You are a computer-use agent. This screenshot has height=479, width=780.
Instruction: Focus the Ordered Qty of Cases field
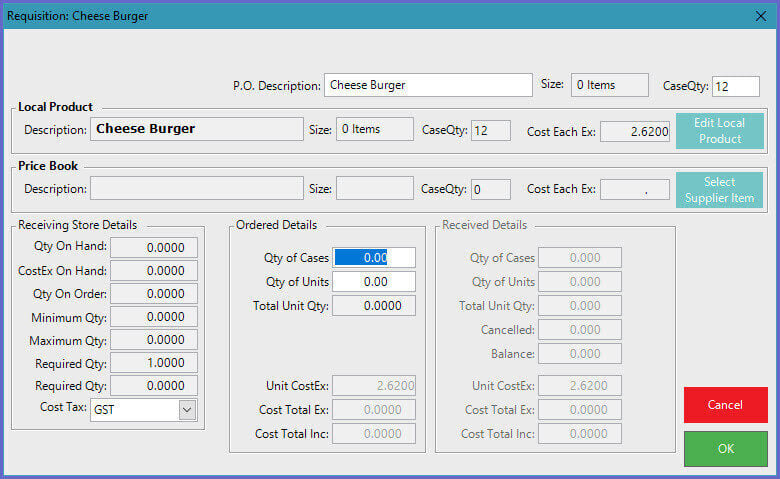[374, 258]
